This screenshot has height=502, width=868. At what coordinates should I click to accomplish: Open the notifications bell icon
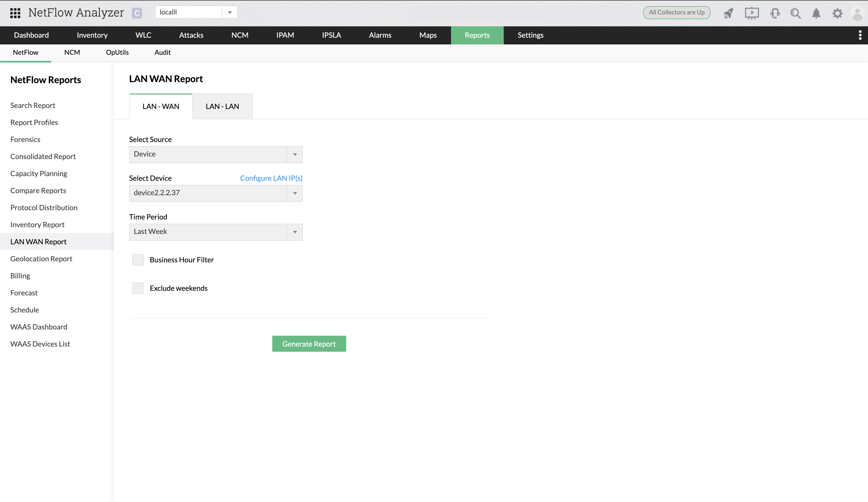click(x=816, y=13)
